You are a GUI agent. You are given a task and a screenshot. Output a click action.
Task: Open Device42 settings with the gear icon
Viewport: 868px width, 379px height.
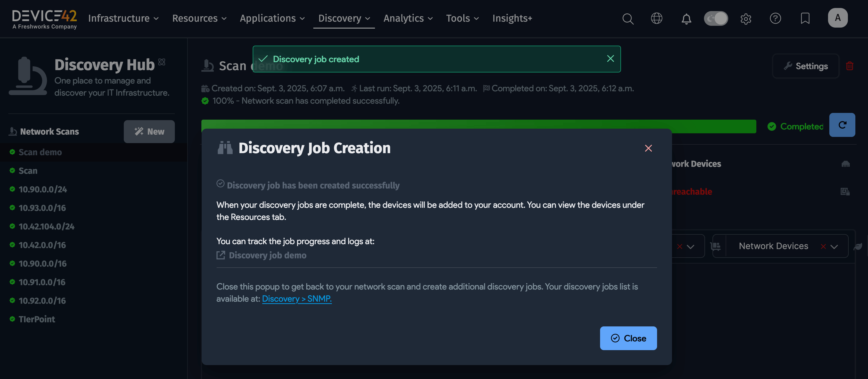[746, 19]
